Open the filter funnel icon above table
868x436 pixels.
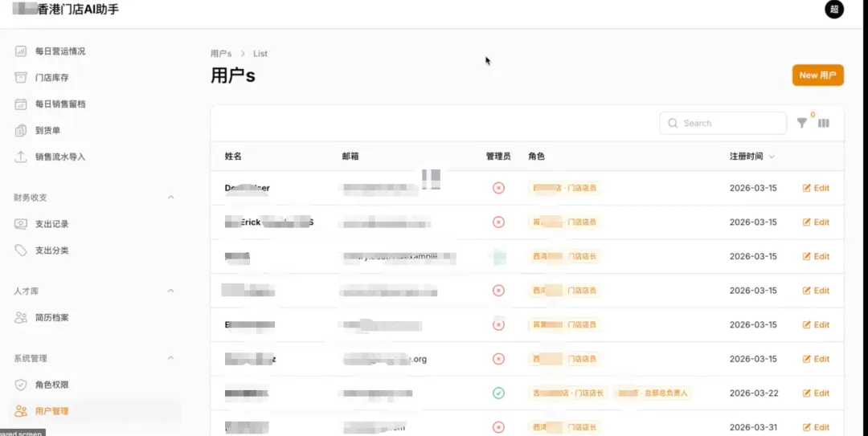[x=801, y=123]
